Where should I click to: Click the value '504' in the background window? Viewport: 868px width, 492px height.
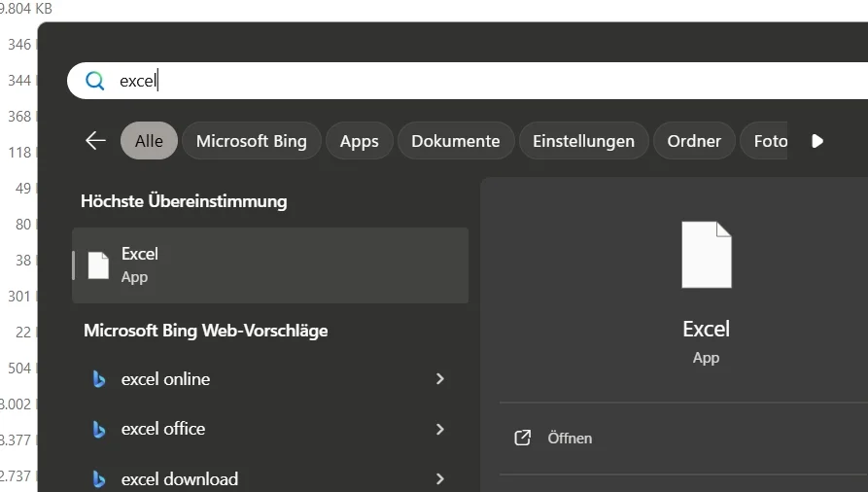coord(19,369)
